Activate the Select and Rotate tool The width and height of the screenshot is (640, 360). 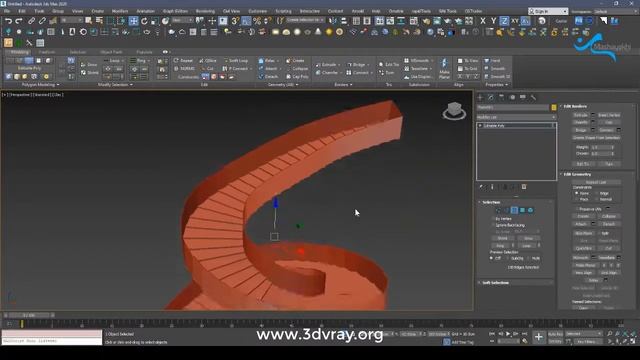click(144, 20)
